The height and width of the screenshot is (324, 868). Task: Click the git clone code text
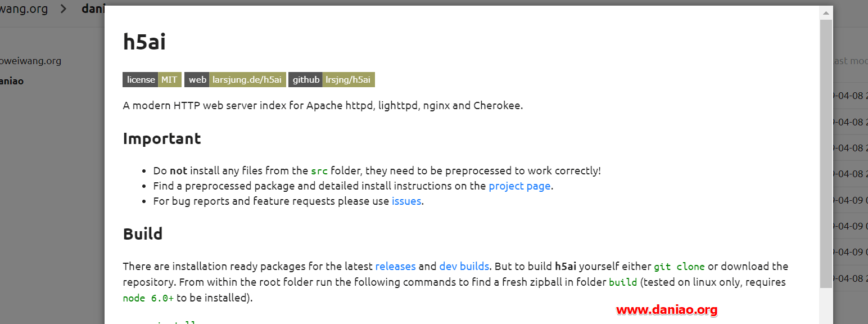(679, 267)
